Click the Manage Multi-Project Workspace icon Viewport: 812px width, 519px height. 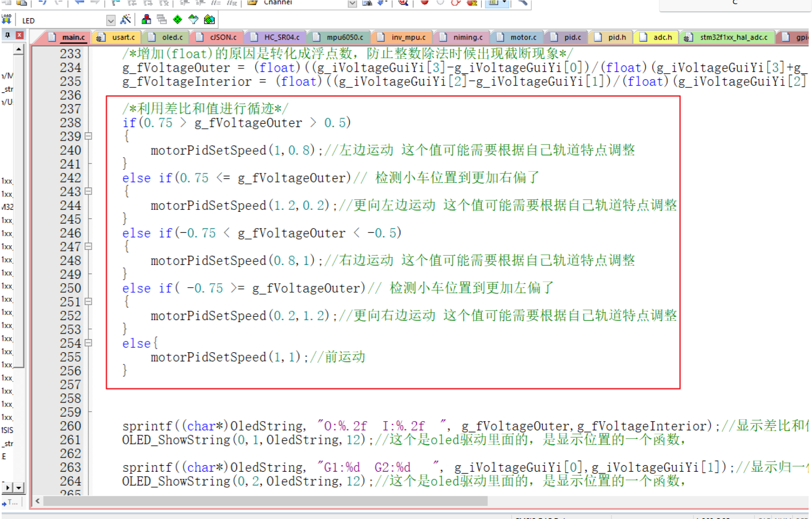(x=162, y=19)
